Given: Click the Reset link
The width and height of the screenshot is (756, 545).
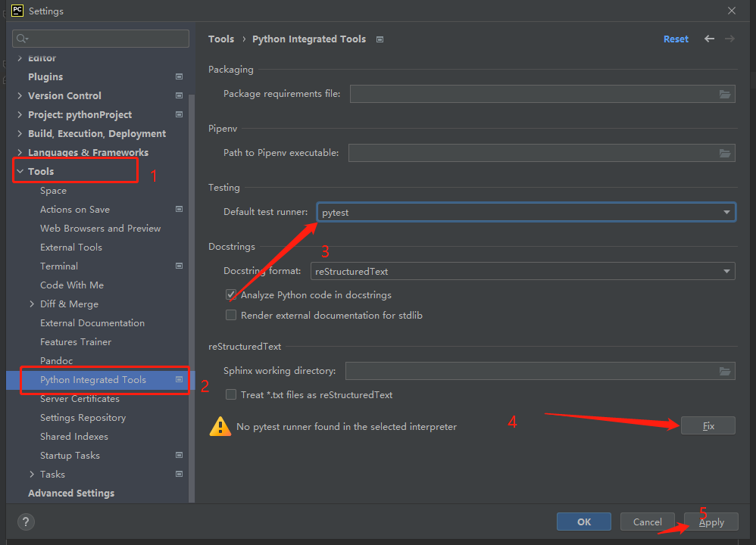Looking at the screenshot, I should 676,39.
